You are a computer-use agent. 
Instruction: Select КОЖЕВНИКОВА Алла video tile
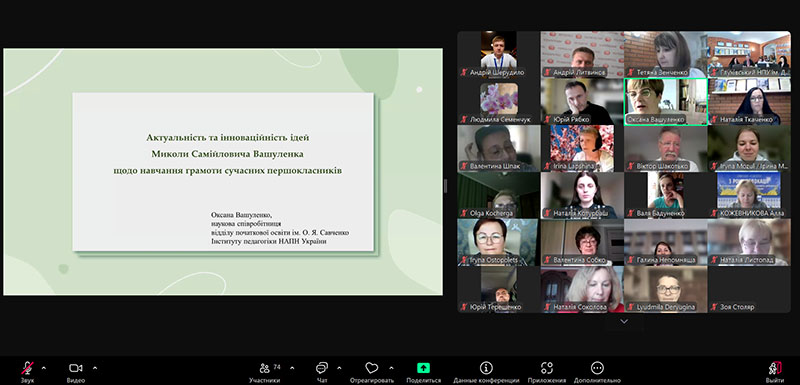749,195
